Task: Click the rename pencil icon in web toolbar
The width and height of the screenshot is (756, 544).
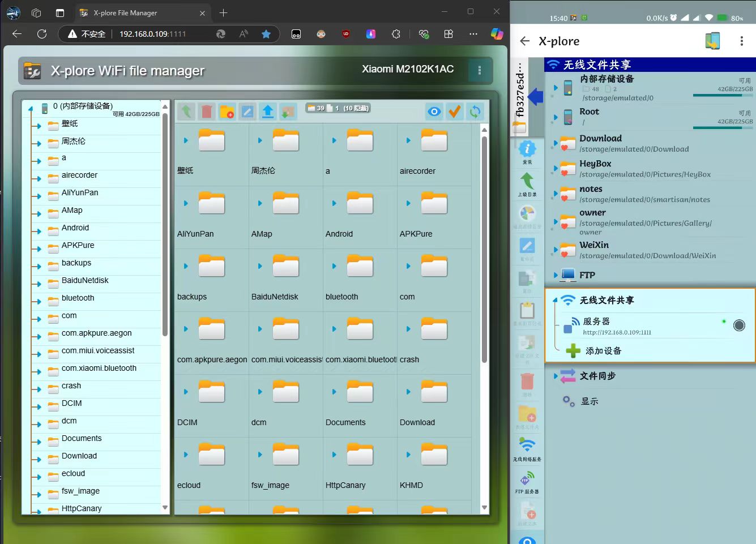Action: click(x=247, y=112)
